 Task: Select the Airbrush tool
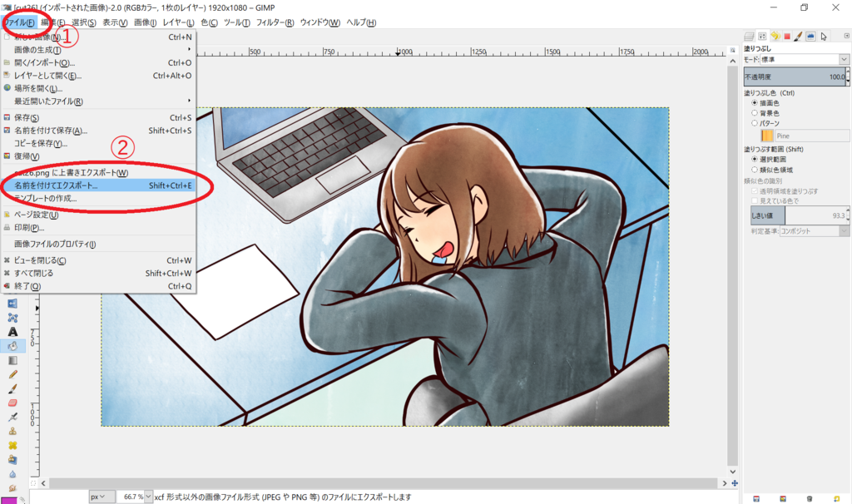coord(12,418)
